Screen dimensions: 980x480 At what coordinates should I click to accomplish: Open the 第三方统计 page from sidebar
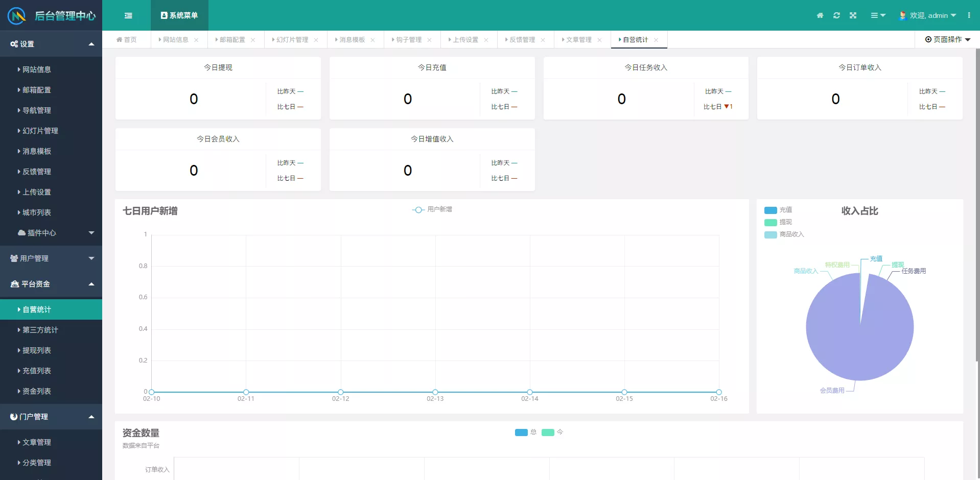coord(39,330)
